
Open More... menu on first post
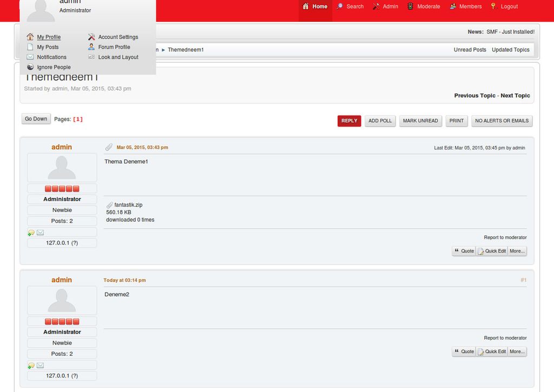[x=517, y=251]
